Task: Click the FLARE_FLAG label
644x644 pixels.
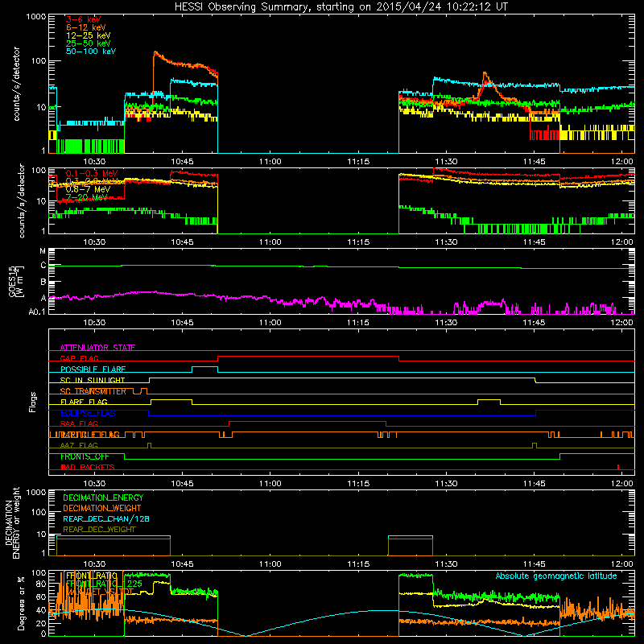Action: pos(84,402)
